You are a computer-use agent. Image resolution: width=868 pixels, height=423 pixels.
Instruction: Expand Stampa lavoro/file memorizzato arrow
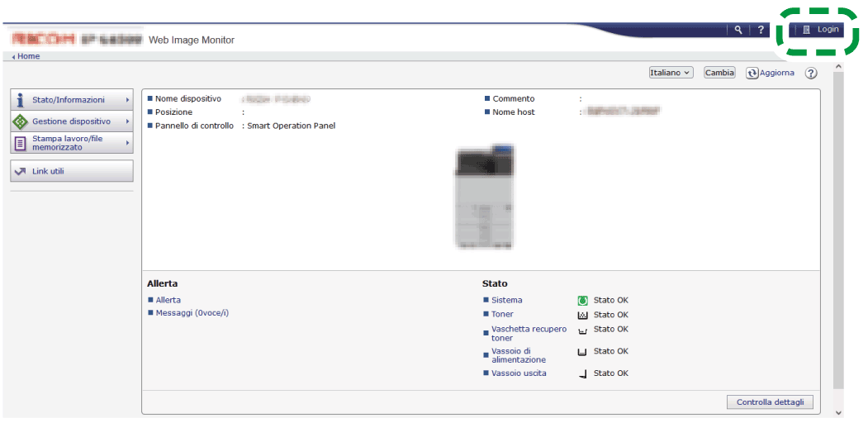pos(127,144)
